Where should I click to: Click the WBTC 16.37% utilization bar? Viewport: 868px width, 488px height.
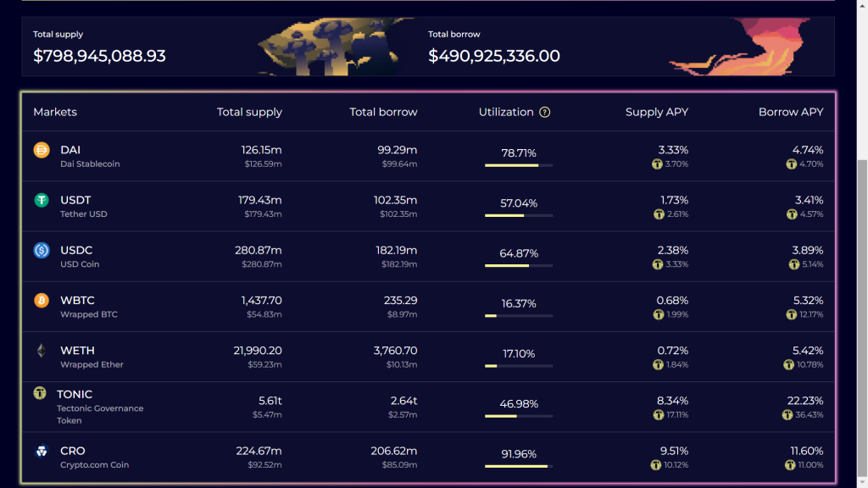[x=519, y=316]
